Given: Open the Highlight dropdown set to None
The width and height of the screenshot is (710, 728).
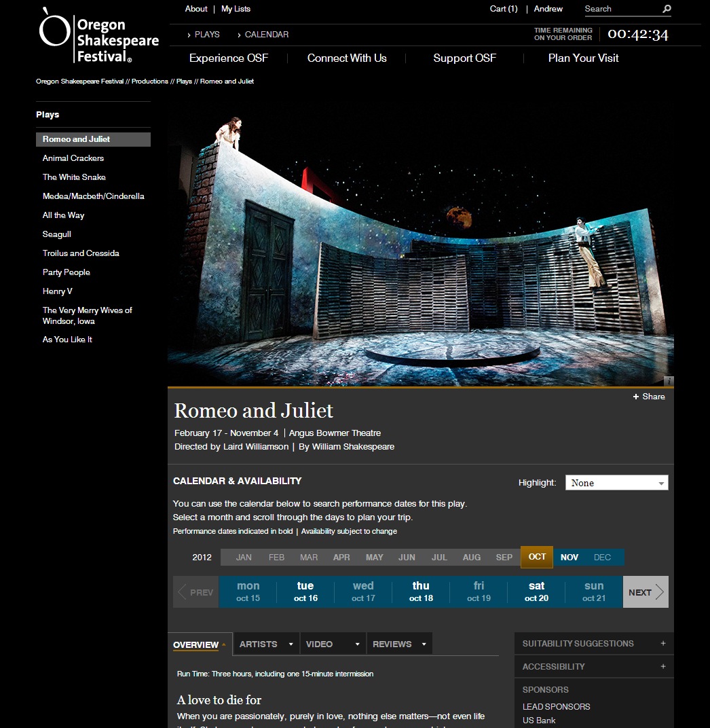Looking at the screenshot, I should (x=617, y=483).
